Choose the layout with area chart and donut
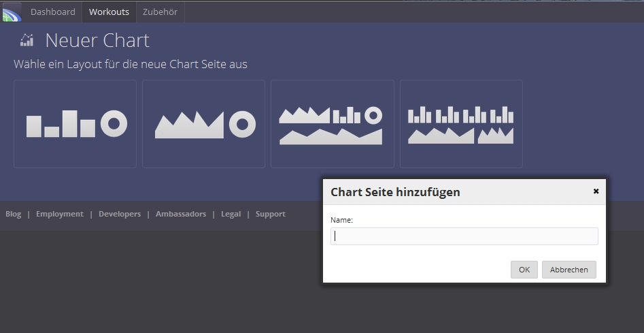Image resolution: width=644 pixels, height=333 pixels. tap(204, 124)
